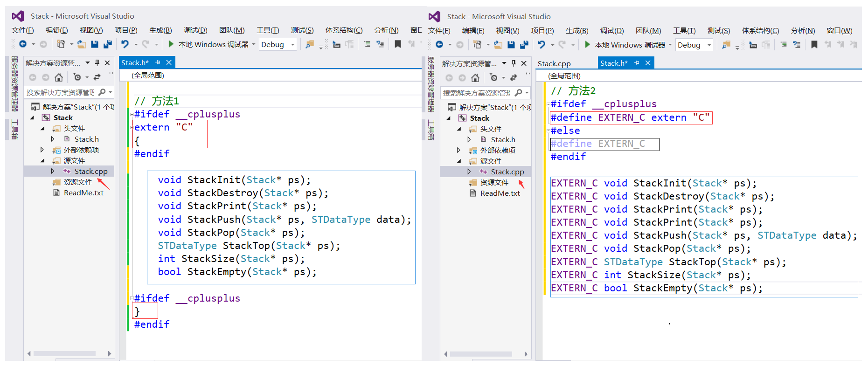This screenshot has height=365, width=868.
Task: Open 工具箱 side tab in right window
Action: 431,130
